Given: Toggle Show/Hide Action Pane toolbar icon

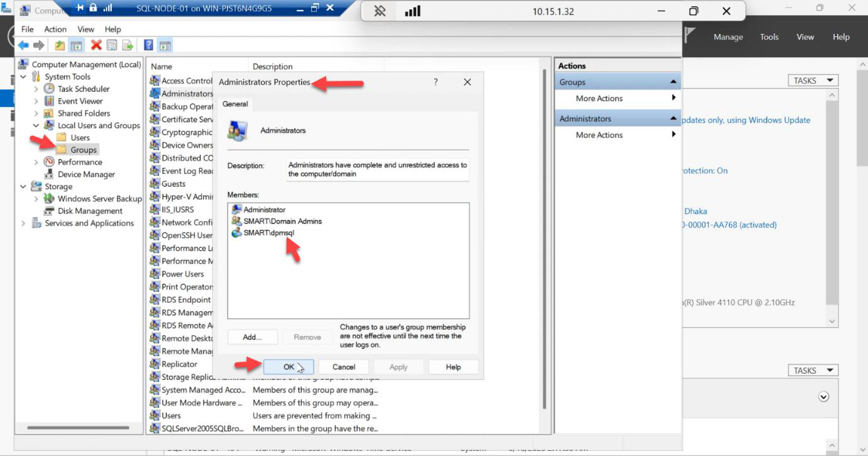Looking at the screenshot, I should click(165, 45).
